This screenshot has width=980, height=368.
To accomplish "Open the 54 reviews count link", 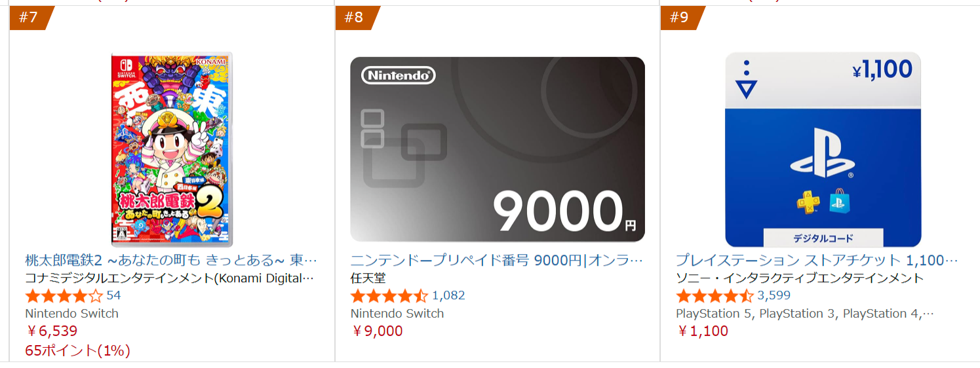I will coord(113,295).
